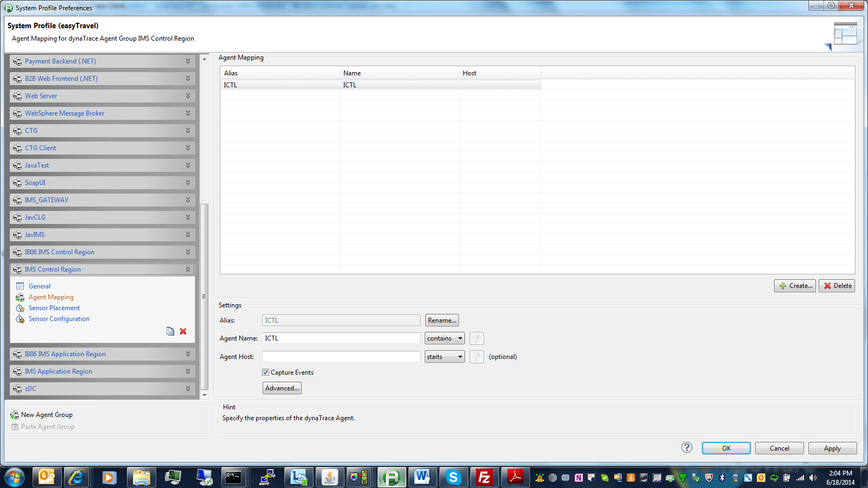Toggle the Capture Events checkbox

(266, 373)
